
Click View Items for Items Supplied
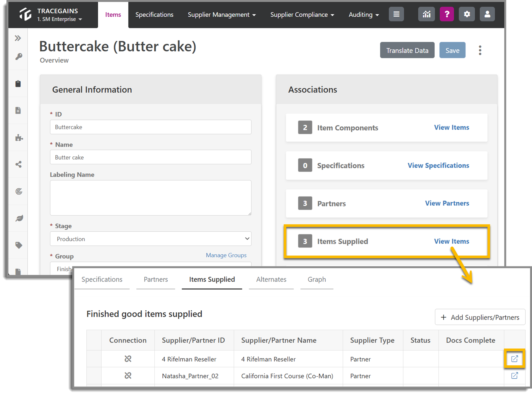(452, 241)
